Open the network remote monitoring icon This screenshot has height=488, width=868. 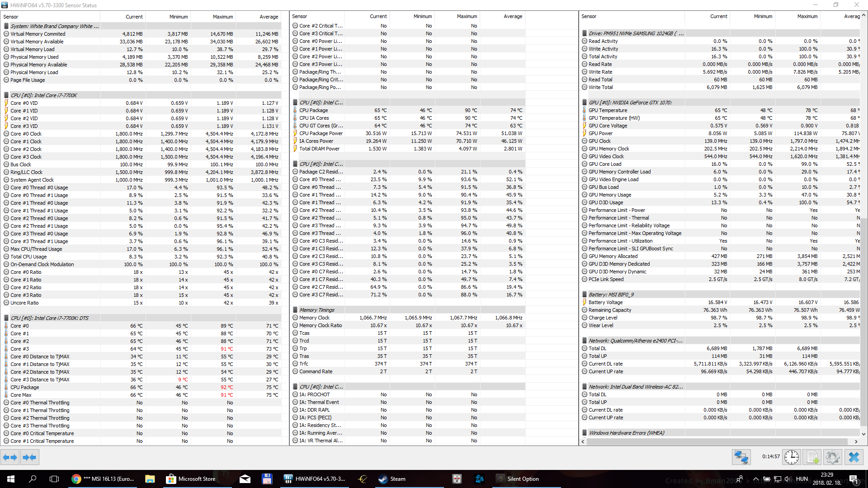(741, 457)
